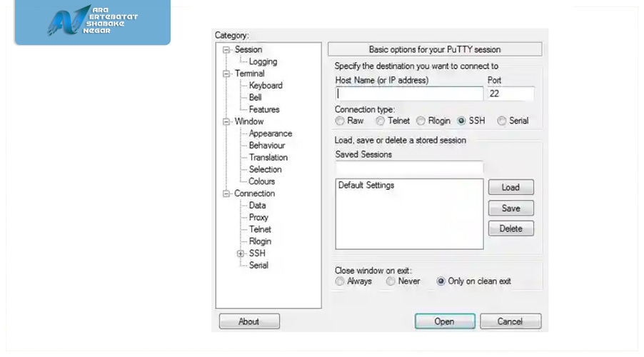Select Serial connection type
Screen dimensions: 644x357
click(501, 121)
